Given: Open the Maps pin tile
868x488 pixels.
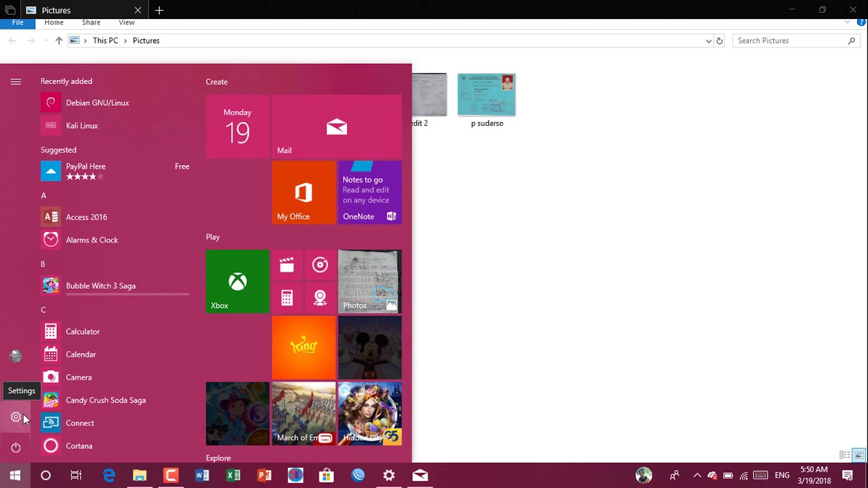Looking at the screenshot, I should 320,298.
